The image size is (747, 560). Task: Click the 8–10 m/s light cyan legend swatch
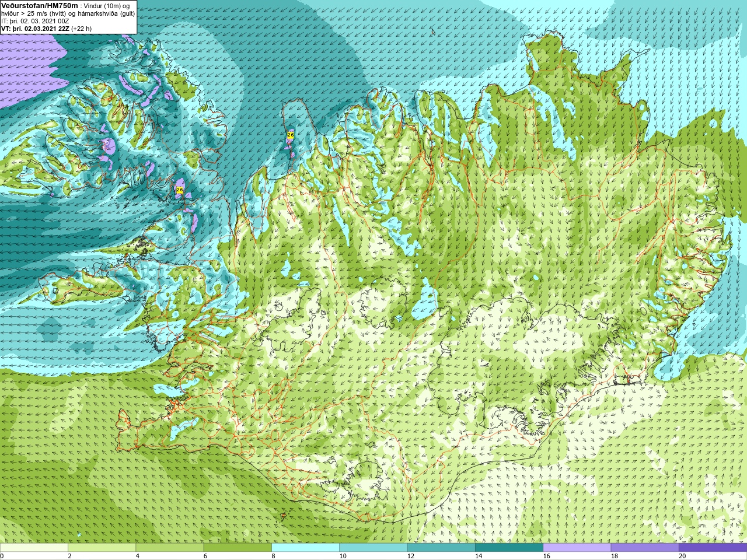coord(305,548)
